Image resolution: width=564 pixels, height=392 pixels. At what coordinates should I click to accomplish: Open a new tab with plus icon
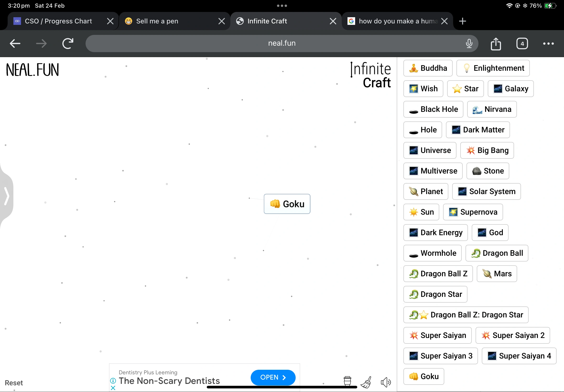pyautogui.click(x=462, y=21)
